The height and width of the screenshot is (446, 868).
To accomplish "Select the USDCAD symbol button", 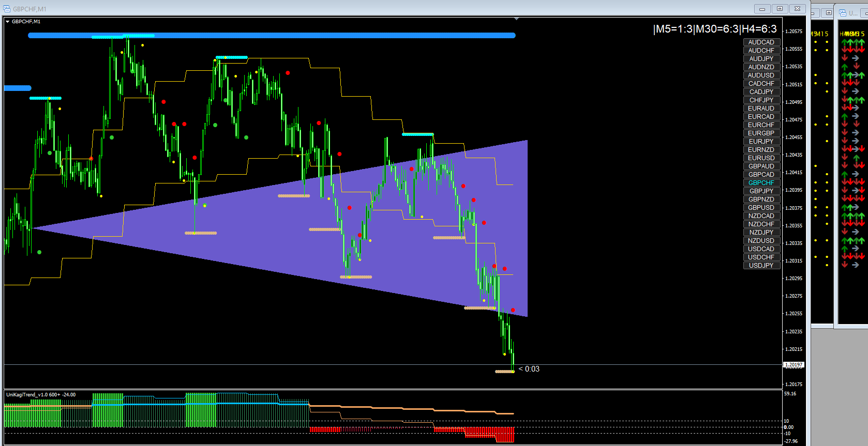I will coord(761,249).
